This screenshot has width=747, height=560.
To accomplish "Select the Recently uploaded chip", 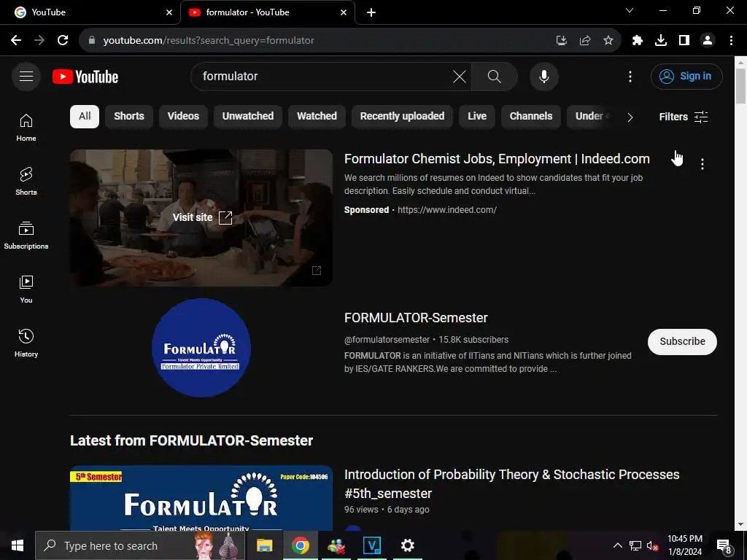I will pyautogui.click(x=402, y=116).
